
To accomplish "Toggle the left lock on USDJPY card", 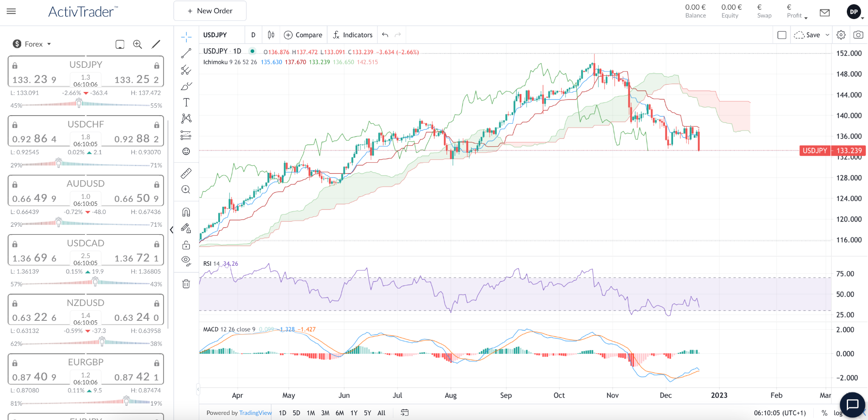I will (15, 66).
